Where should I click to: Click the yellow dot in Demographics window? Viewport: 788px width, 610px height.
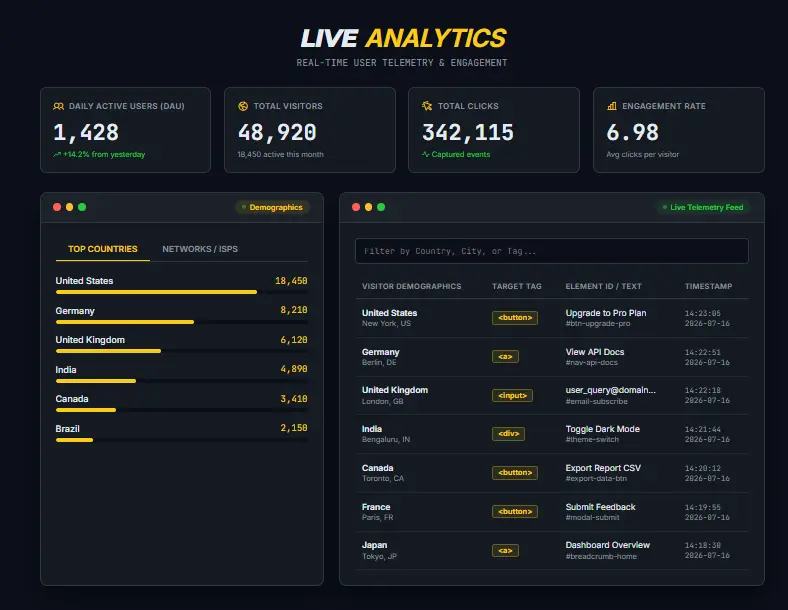click(69, 207)
